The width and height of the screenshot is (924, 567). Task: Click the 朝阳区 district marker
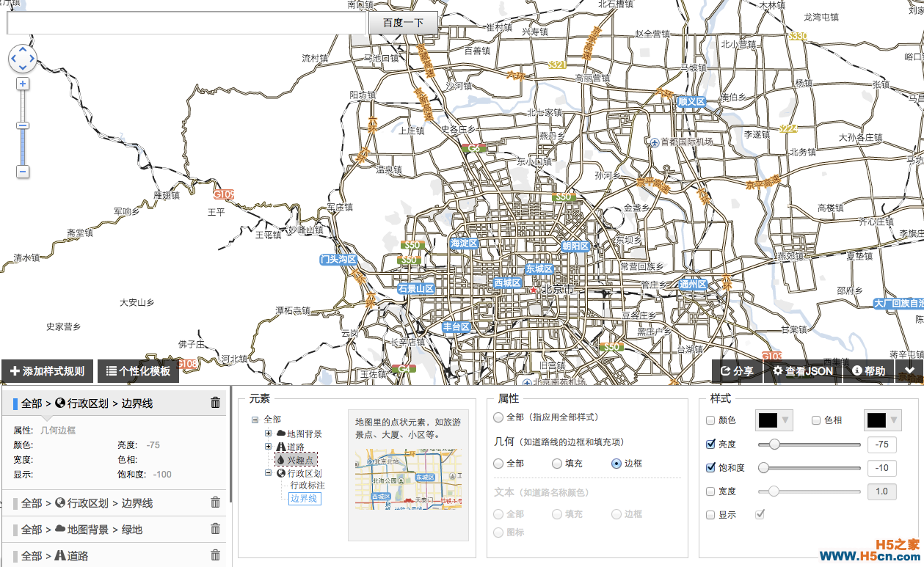[x=575, y=246]
